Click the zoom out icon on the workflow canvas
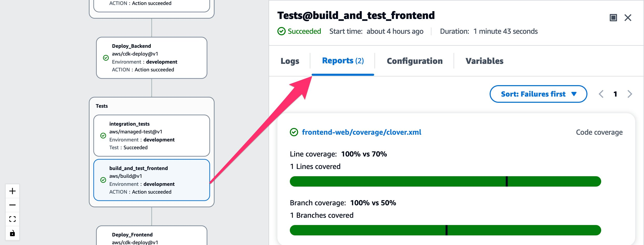This screenshot has height=245, width=644. 12,205
